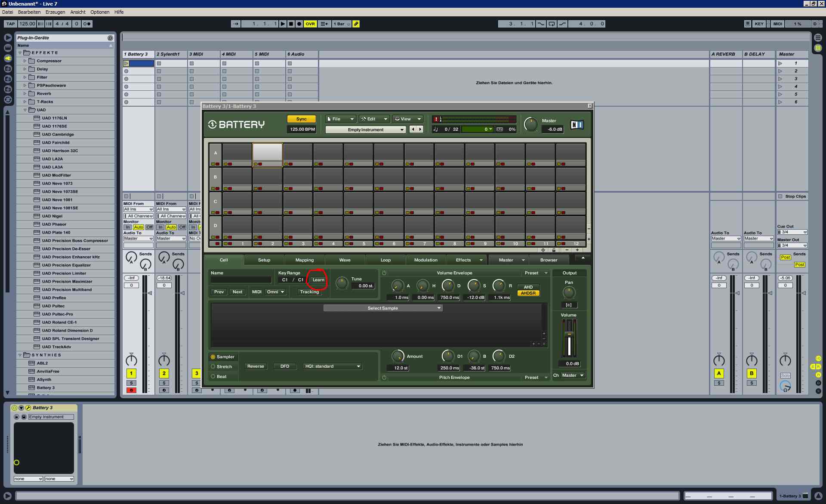Image resolution: width=826 pixels, height=504 pixels.
Task: Toggle Battery Sync button
Action: tap(302, 119)
